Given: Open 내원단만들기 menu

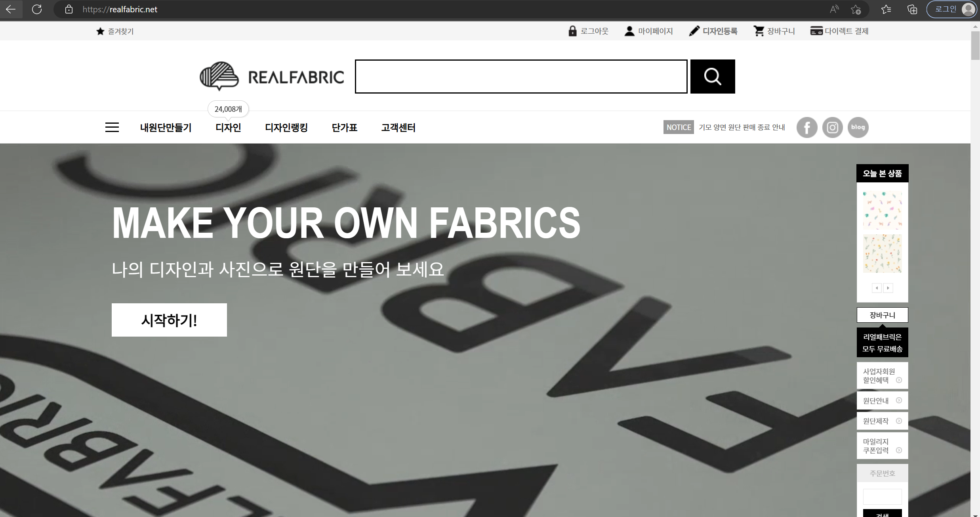Looking at the screenshot, I should [166, 128].
